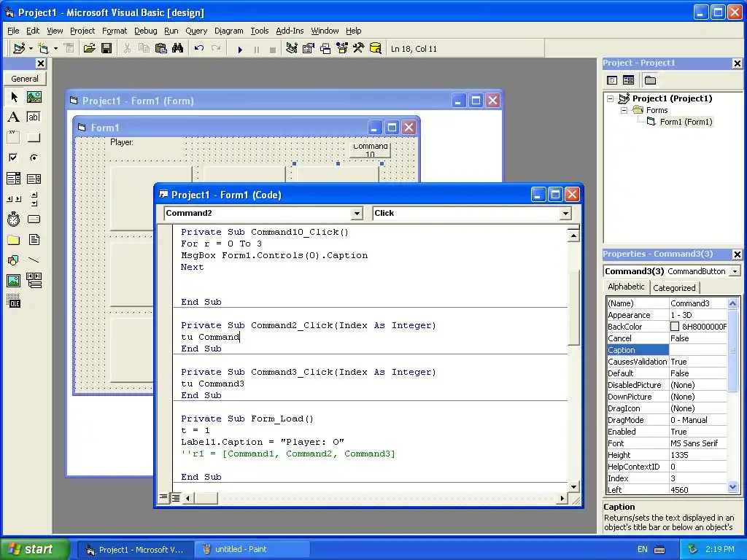Switch the code window to Procedure View

pyautogui.click(x=163, y=497)
